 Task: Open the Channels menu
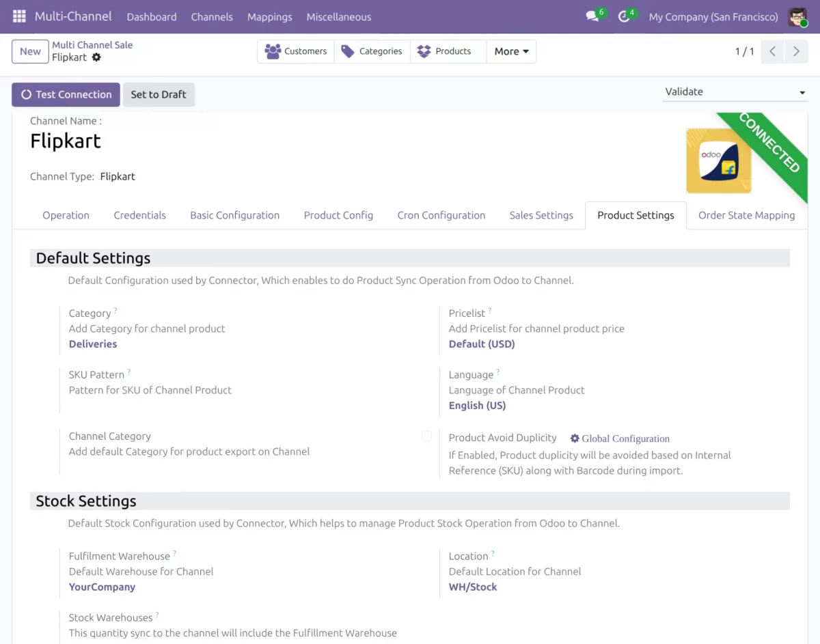pos(212,16)
